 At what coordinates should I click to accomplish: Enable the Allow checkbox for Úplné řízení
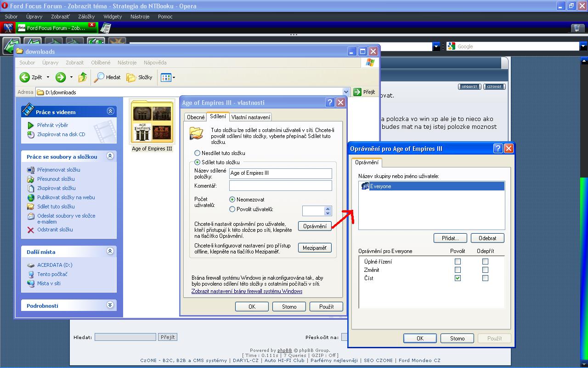click(x=458, y=261)
